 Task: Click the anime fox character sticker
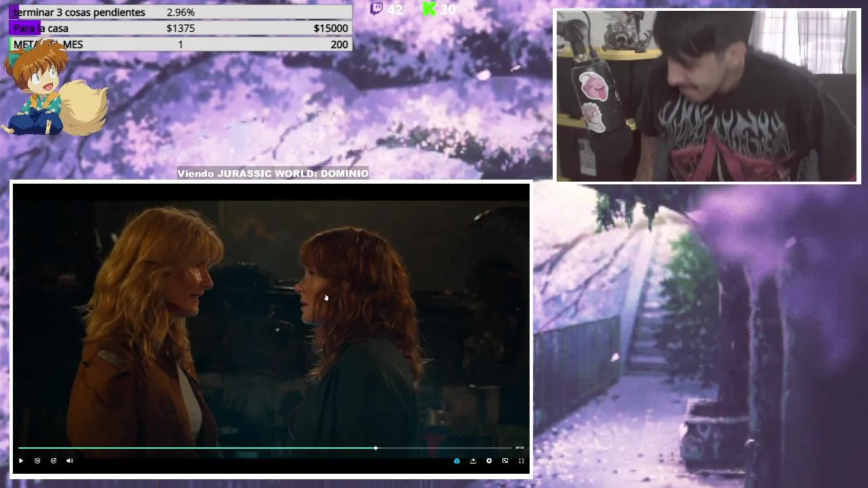[54, 88]
